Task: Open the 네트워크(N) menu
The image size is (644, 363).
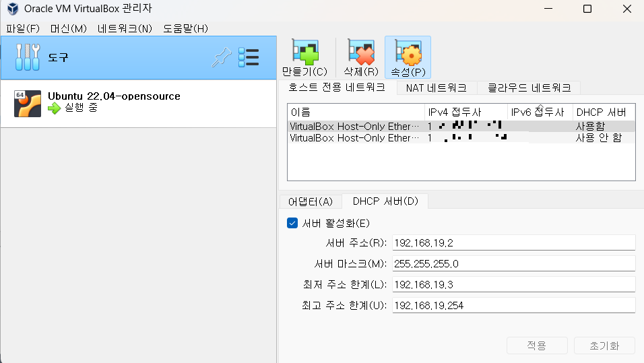Action: coord(125,28)
